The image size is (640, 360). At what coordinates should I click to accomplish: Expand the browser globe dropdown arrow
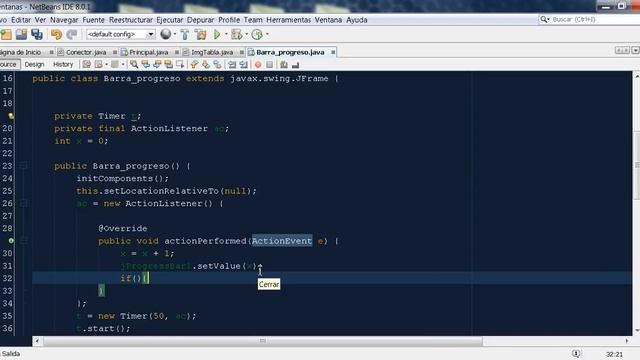tap(175, 35)
